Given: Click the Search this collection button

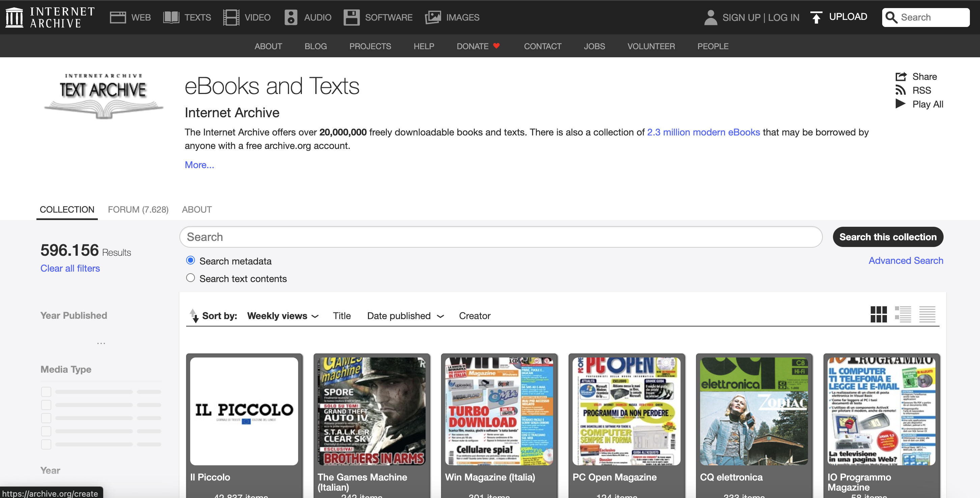Looking at the screenshot, I should (x=888, y=237).
